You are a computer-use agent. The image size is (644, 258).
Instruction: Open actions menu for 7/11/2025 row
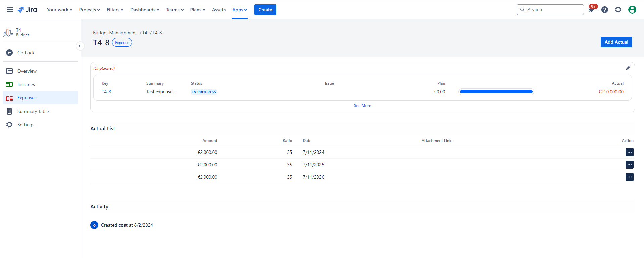coord(630,165)
